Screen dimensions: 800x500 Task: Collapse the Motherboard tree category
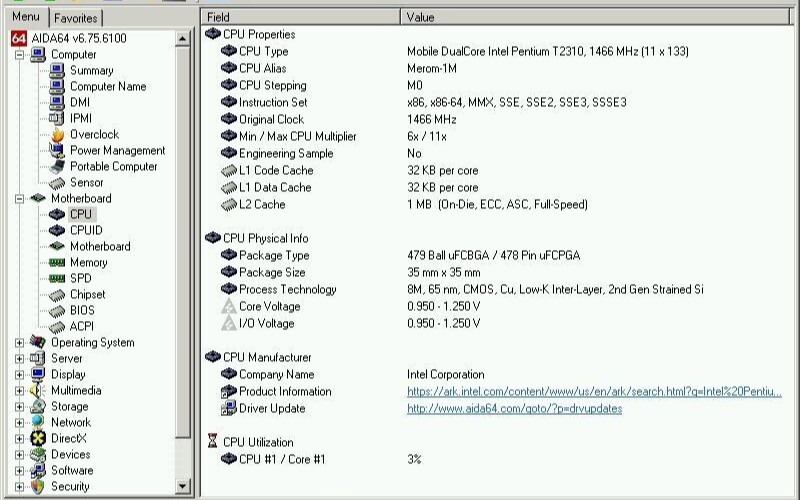19,198
